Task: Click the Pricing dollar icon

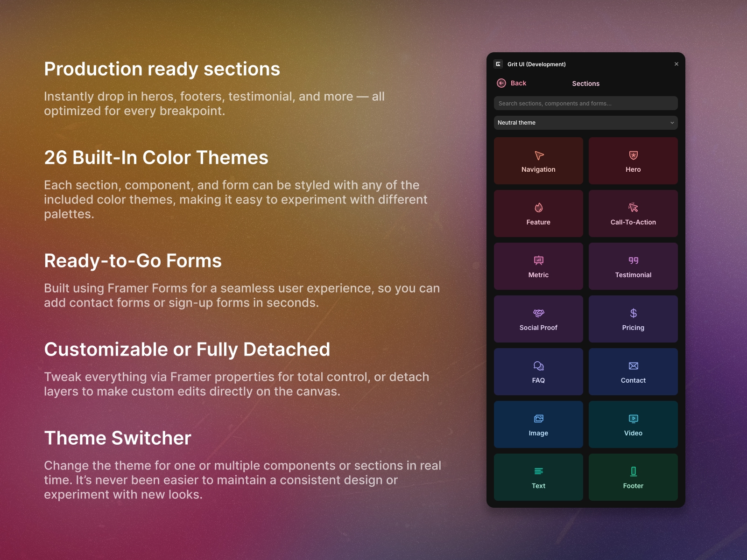Action: point(633,313)
